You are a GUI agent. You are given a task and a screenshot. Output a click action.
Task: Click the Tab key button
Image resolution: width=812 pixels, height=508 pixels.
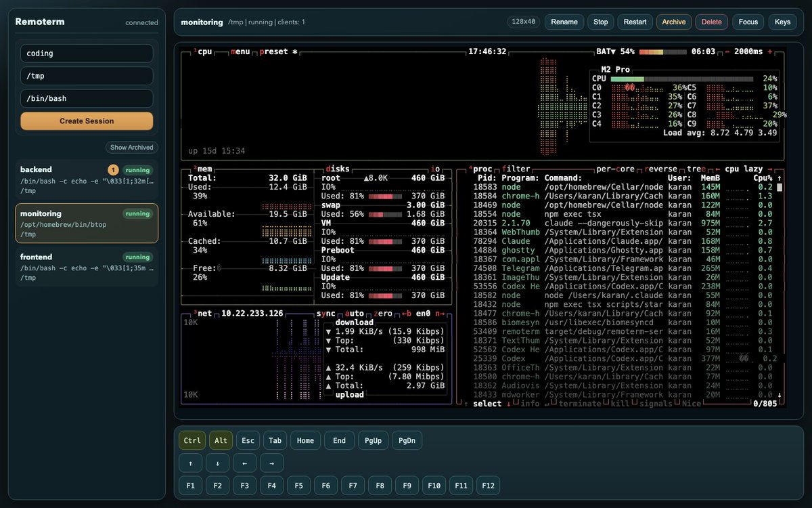275,440
